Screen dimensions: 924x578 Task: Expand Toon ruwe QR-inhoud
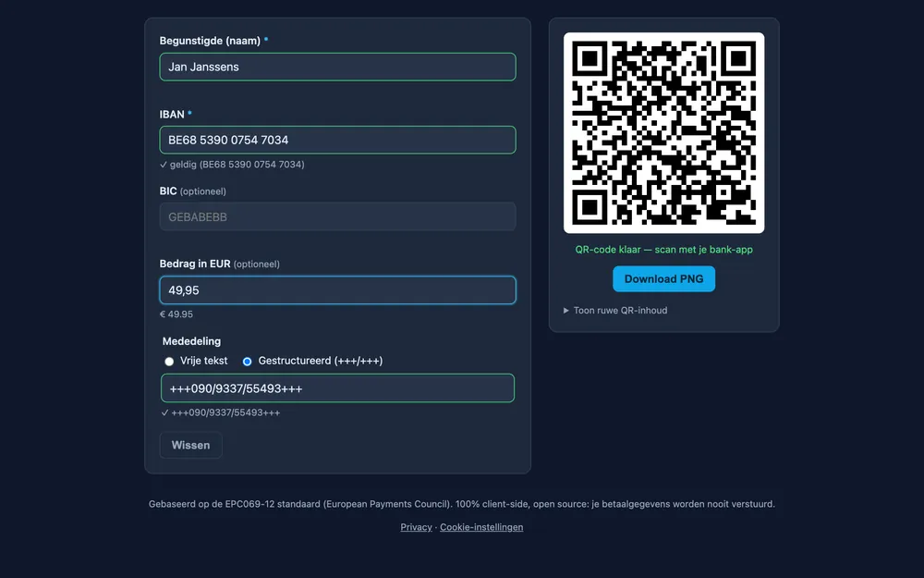tap(615, 310)
